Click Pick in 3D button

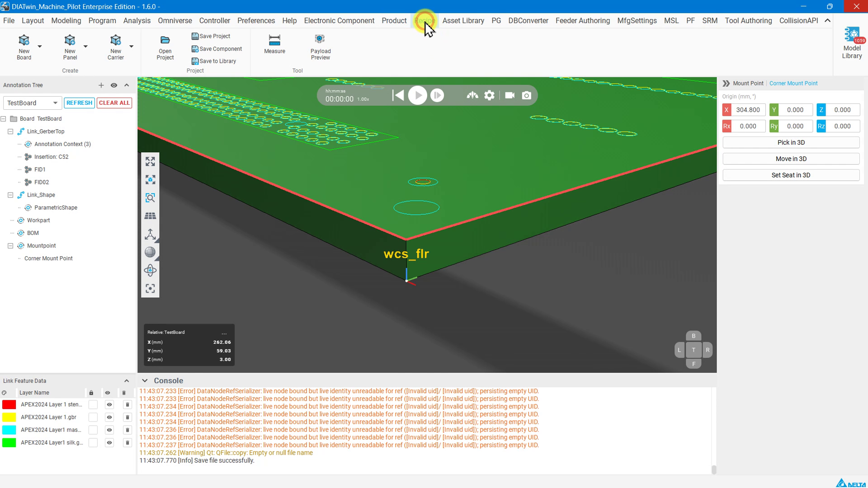pos(791,143)
